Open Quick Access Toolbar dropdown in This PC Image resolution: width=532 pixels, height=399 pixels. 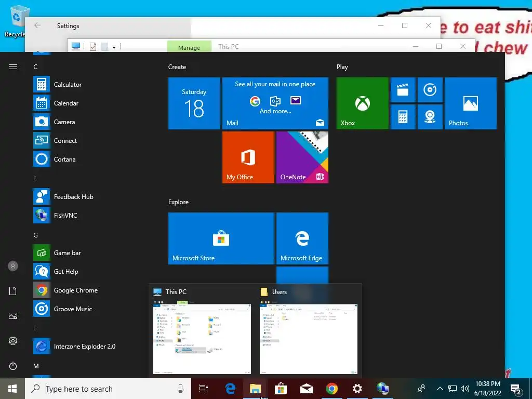[114, 47]
